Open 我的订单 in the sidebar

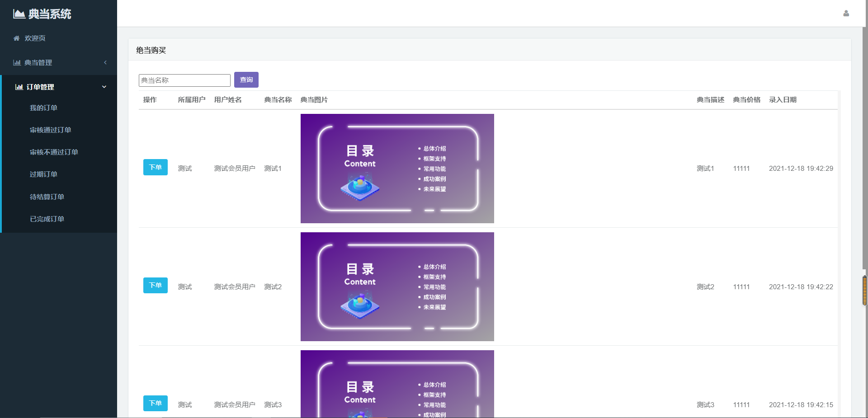[43, 108]
